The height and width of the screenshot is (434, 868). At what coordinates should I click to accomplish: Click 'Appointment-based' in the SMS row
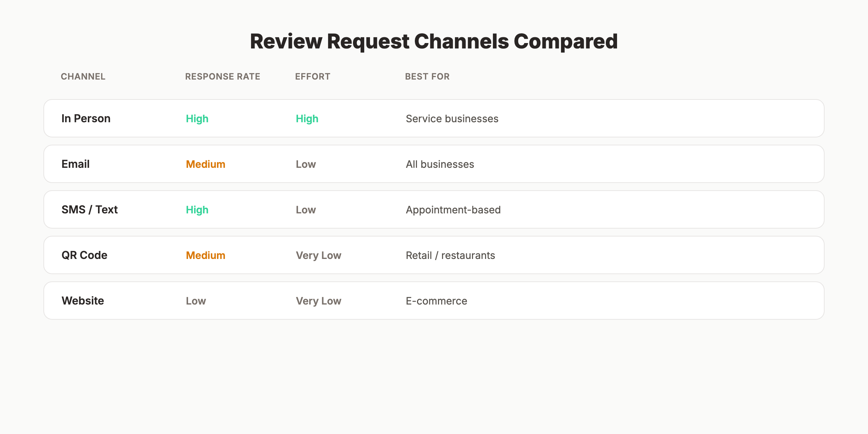[453, 209]
